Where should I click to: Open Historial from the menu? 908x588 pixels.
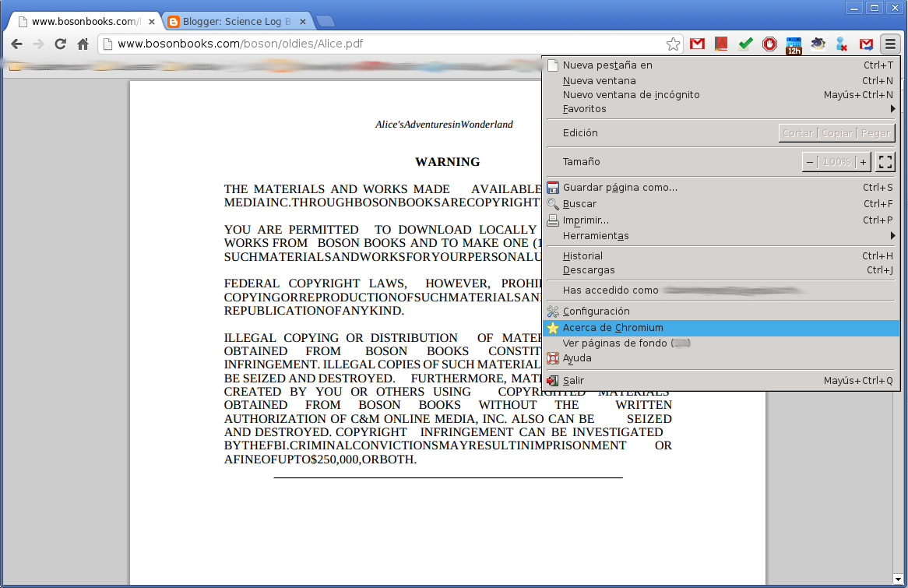(x=722, y=256)
